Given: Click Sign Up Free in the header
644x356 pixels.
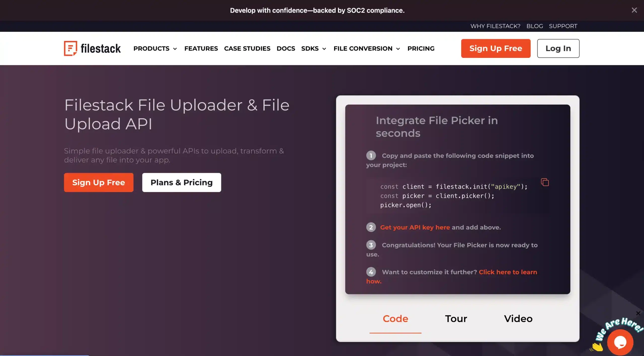Looking at the screenshot, I should [496, 48].
